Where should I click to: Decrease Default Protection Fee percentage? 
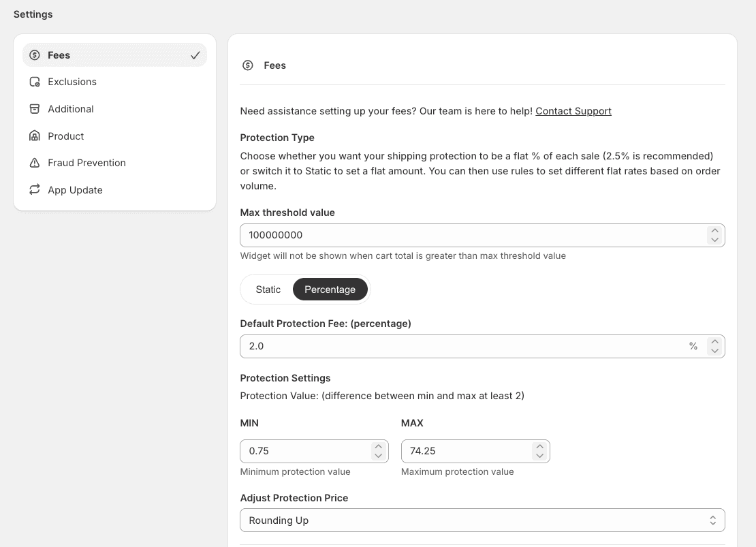click(x=714, y=351)
